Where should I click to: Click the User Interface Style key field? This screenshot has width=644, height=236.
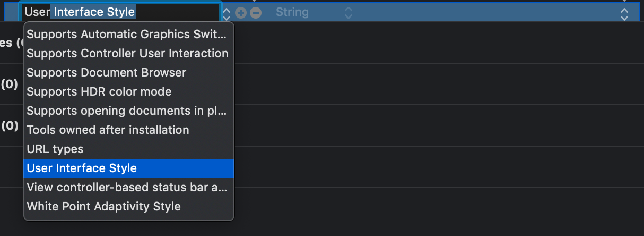[x=120, y=12]
